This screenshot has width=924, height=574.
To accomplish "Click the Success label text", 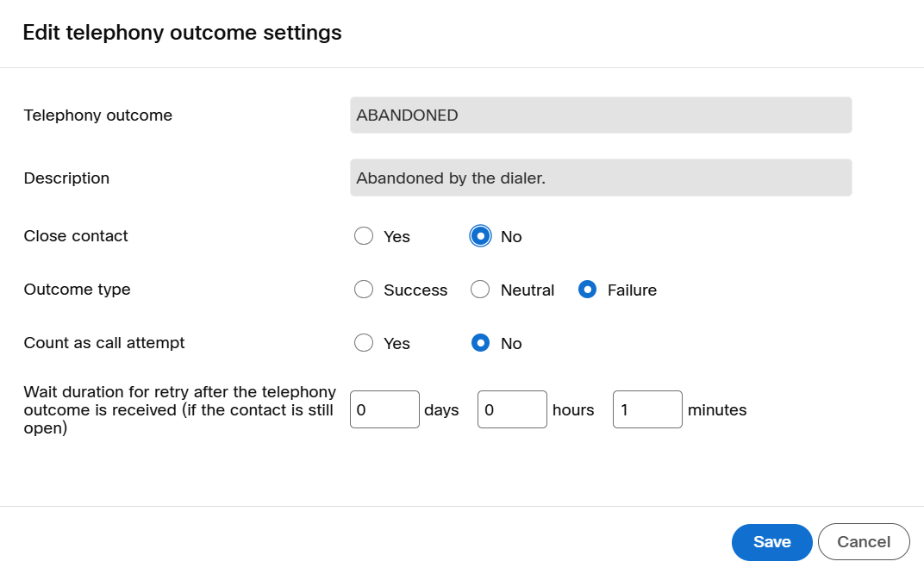I will point(415,290).
